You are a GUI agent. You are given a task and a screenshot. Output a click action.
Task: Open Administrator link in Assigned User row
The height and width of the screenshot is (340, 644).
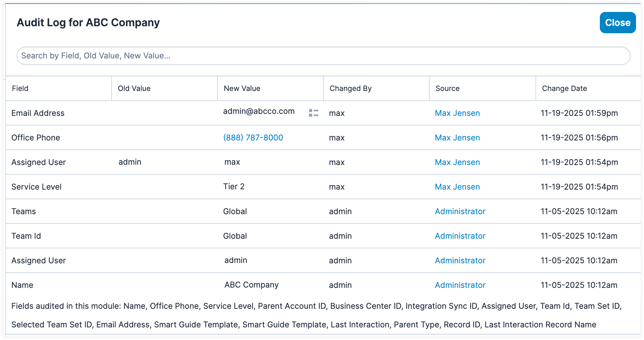460,261
